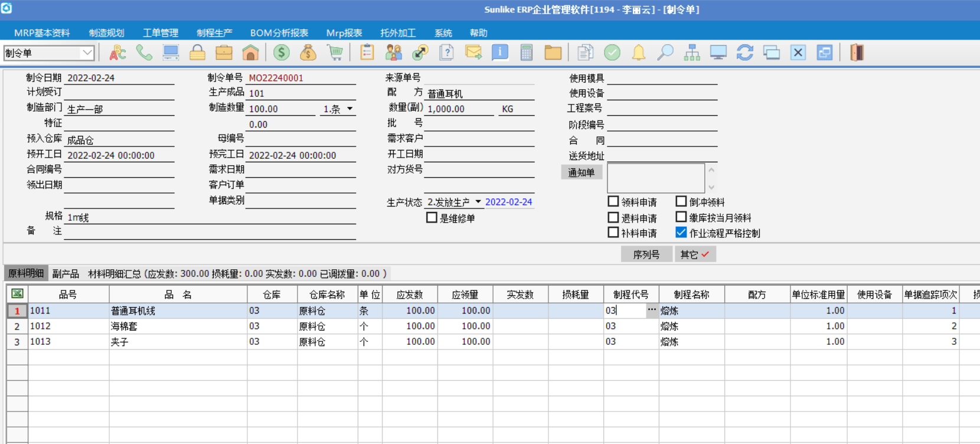Click the blue refresh arrows icon
980x444 pixels.
point(744,53)
